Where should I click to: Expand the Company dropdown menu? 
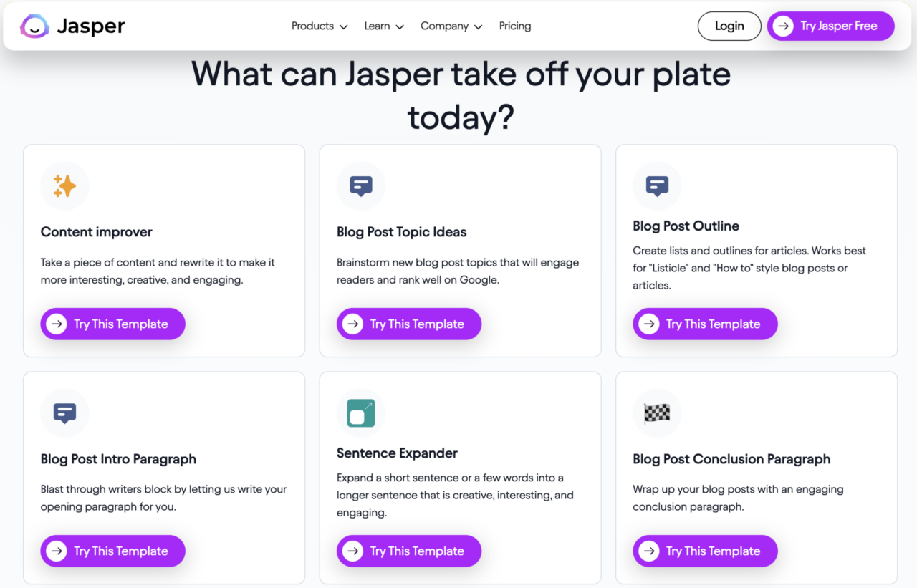pyautogui.click(x=451, y=26)
